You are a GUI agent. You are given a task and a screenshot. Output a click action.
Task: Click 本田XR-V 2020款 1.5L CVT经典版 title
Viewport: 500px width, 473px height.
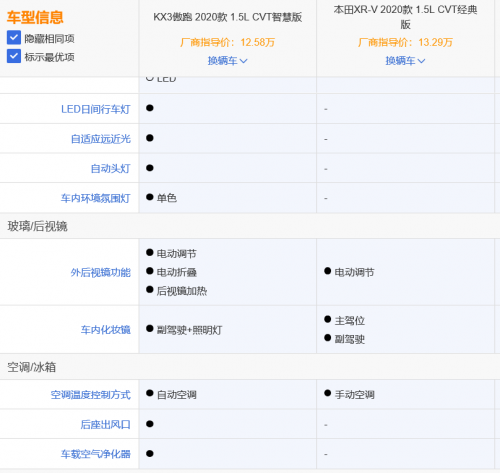pos(405,17)
